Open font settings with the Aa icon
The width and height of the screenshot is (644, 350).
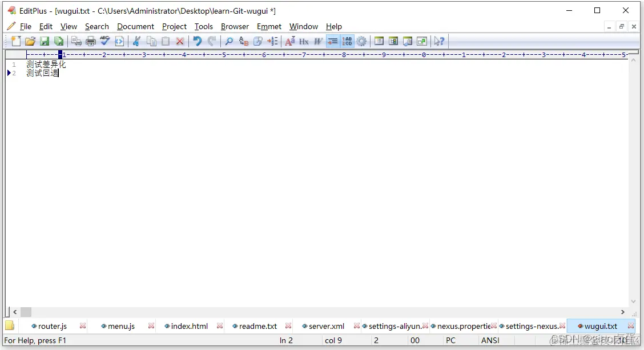pyautogui.click(x=290, y=41)
